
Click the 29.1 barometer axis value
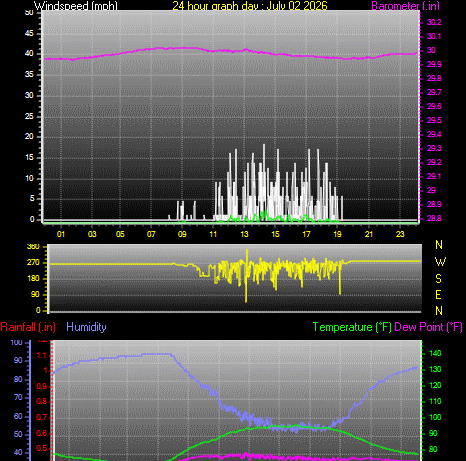tap(434, 176)
